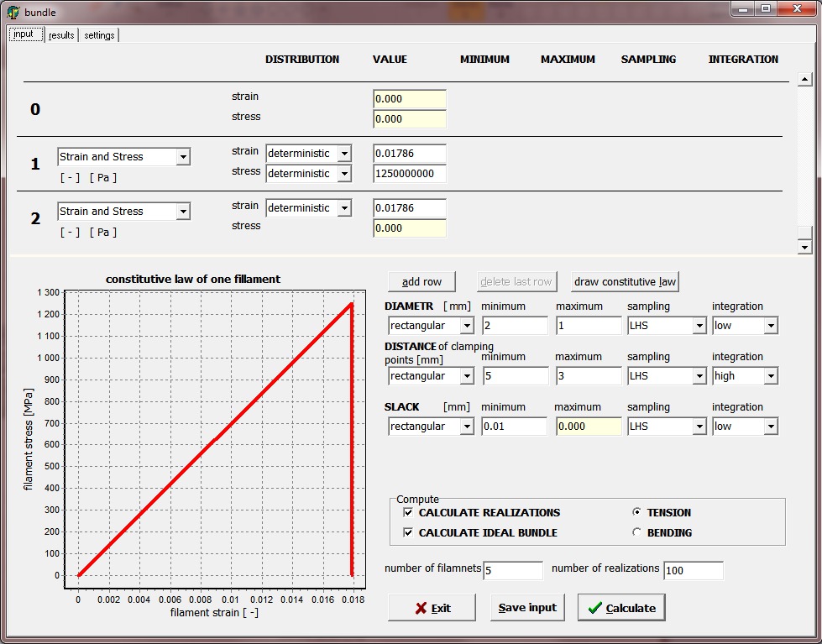
Task: Click the number of realizations field
Action: tap(693, 570)
